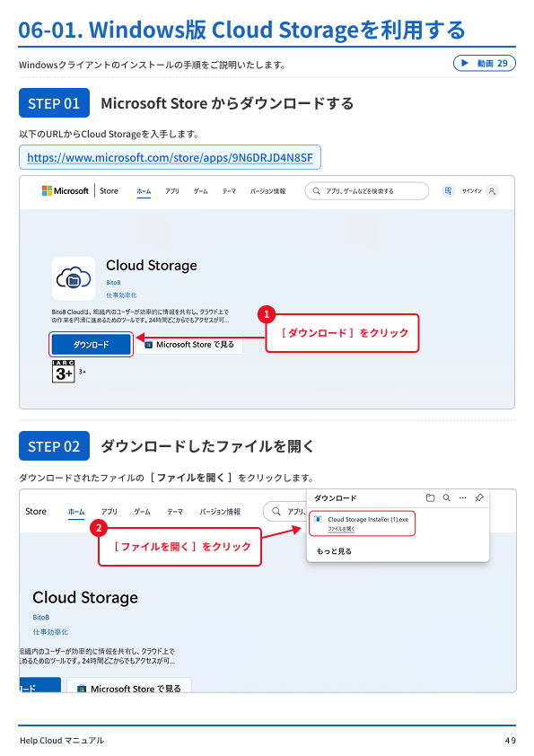534x756 pixels.
Task: Select the ゲーム tab in STEP 02 screenshot
Action: click(x=142, y=512)
